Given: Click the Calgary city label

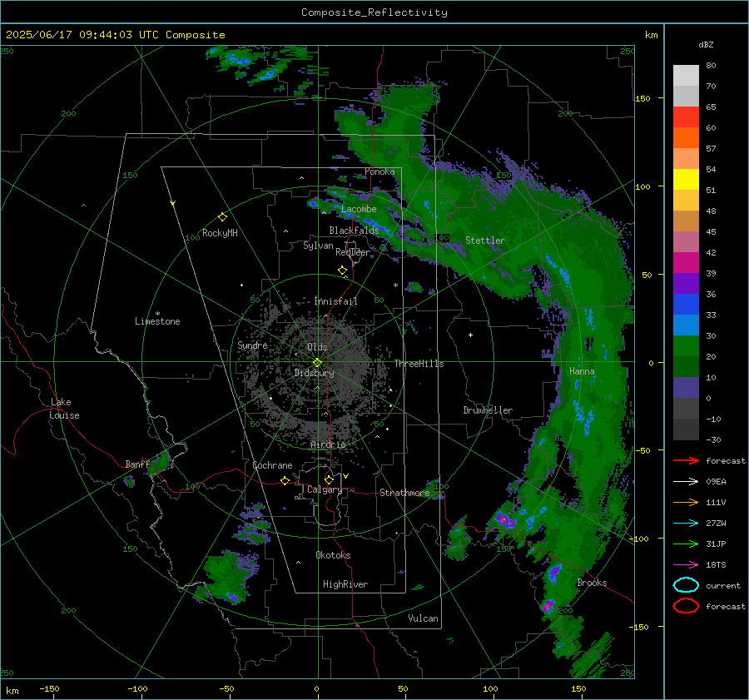Looking at the screenshot, I should tap(325, 489).
